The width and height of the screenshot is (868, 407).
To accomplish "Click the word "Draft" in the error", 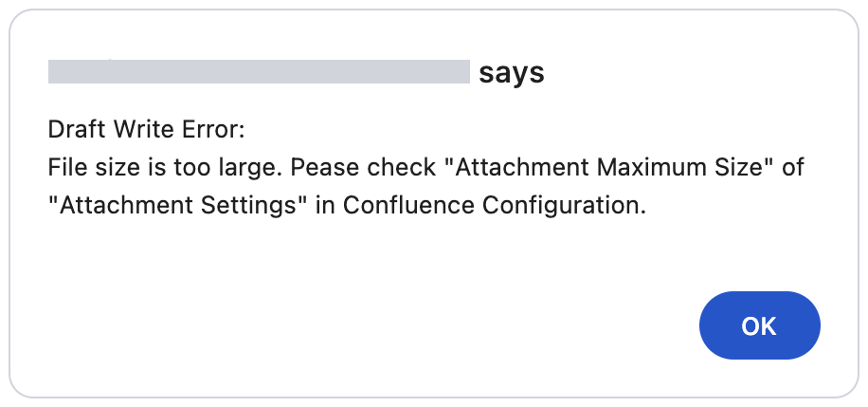I will pos(74,129).
